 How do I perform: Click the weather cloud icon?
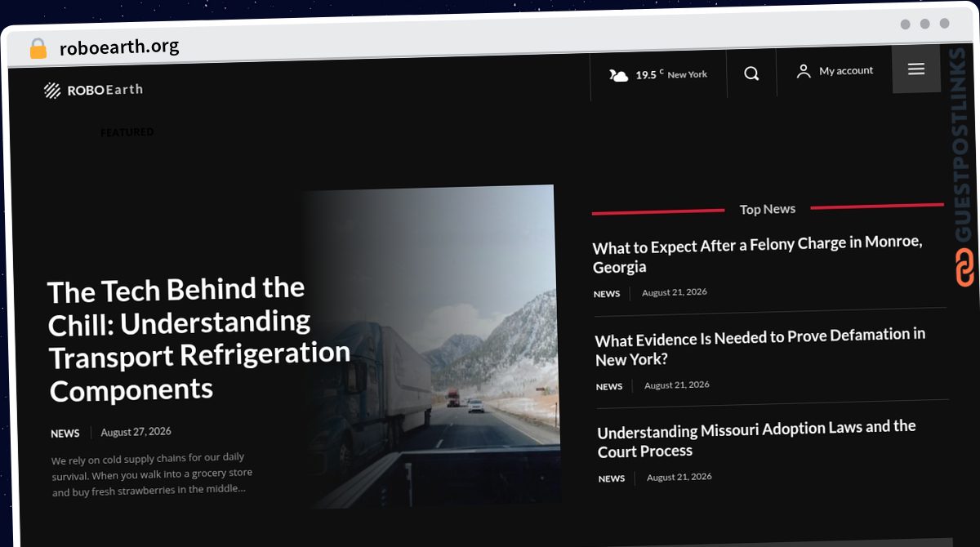click(x=619, y=76)
